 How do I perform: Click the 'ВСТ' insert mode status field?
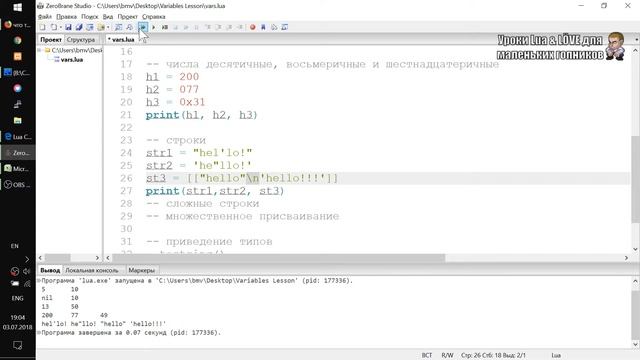coord(427,356)
